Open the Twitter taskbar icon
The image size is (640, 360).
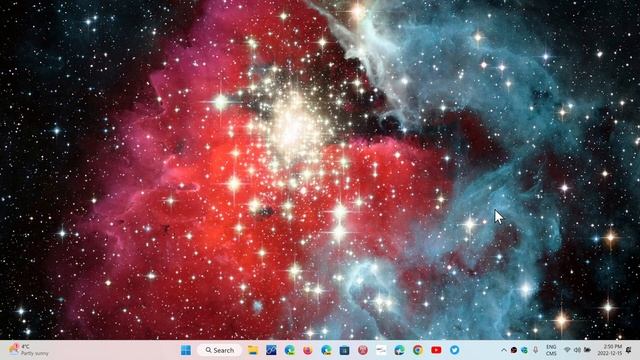click(x=454, y=350)
